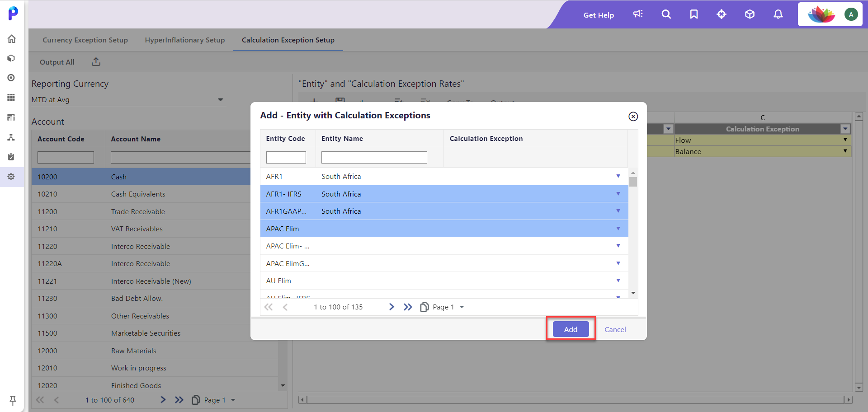Image resolution: width=868 pixels, height=412 pixels.
Task: Open the 3D box icon in header
Action: [750, 14]
